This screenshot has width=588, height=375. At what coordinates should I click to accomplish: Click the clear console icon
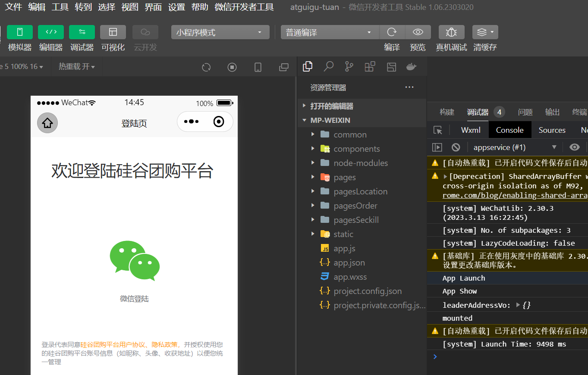coord(456,147)
